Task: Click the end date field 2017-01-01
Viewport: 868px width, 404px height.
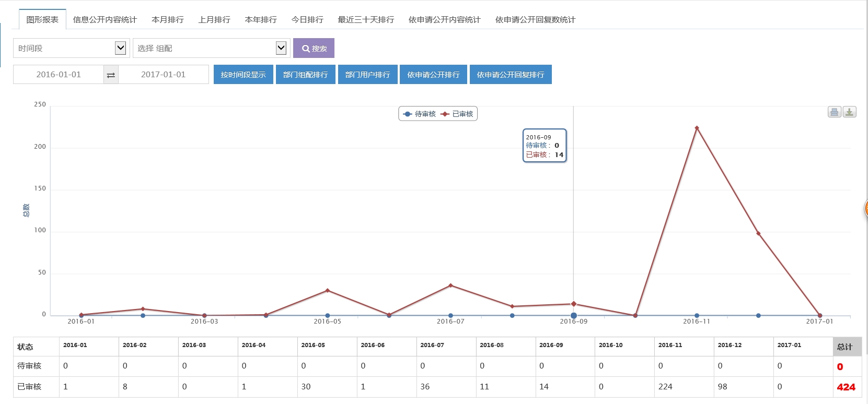Action: pos(164,75)
